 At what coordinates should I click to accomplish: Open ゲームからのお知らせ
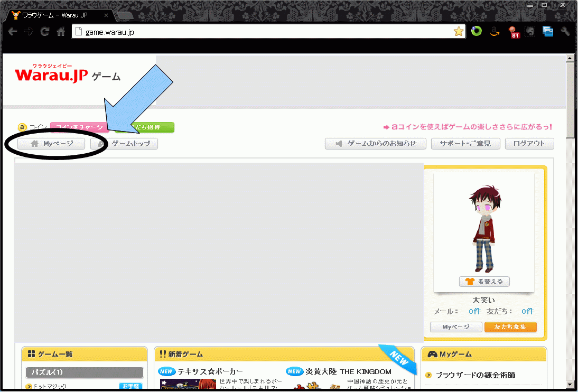(376, 144)
